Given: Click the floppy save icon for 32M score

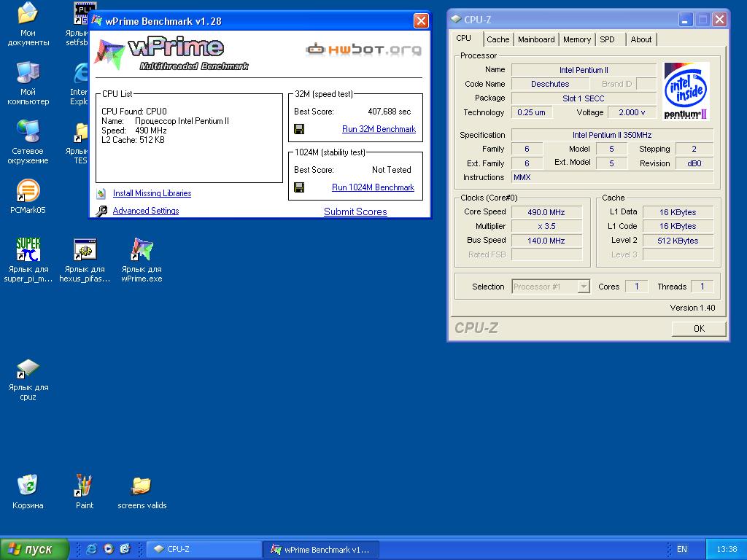Looking at the screenshot, I should point(299,129).
